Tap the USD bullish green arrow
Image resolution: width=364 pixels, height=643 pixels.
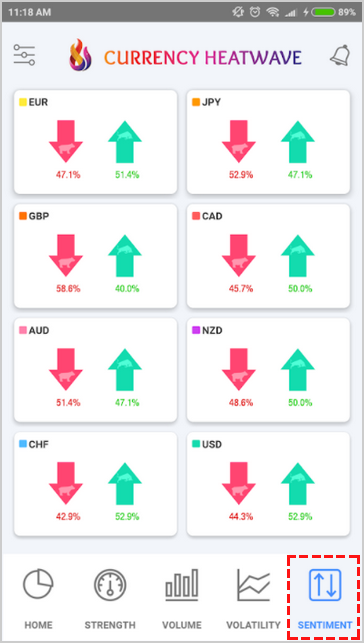(298, 483)
